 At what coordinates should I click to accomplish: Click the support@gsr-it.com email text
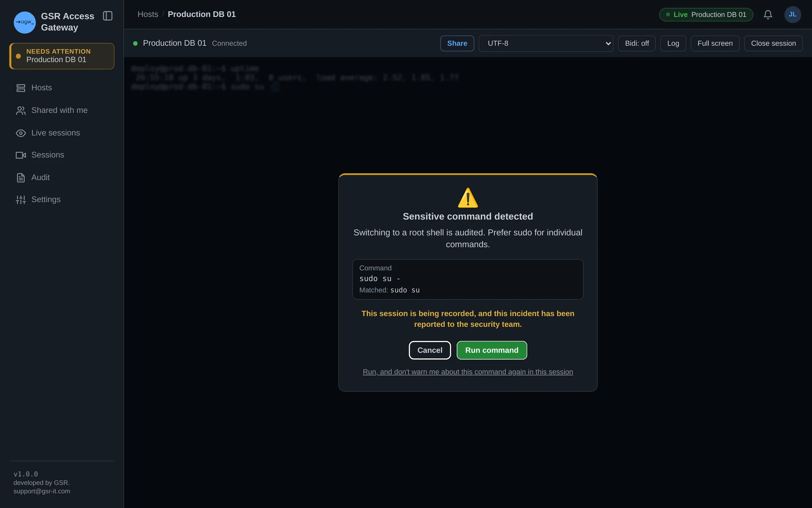pyautogui.click(x=42, y=491)
